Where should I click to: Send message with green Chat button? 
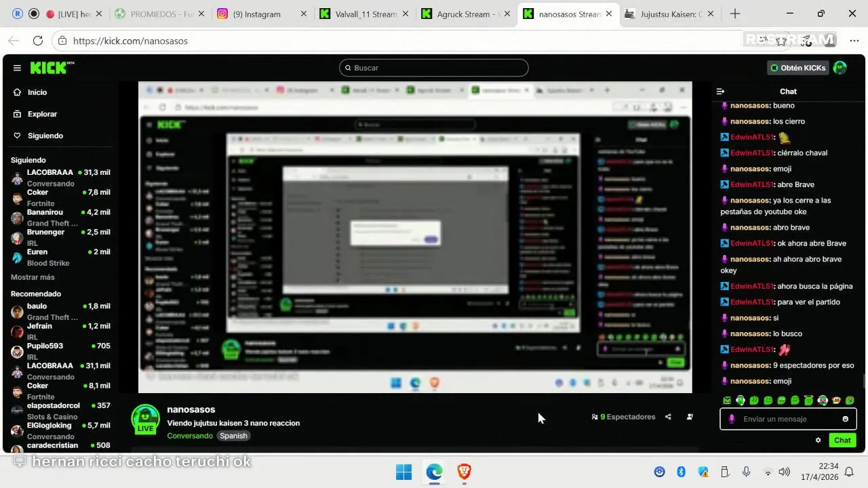click(842, 440)
